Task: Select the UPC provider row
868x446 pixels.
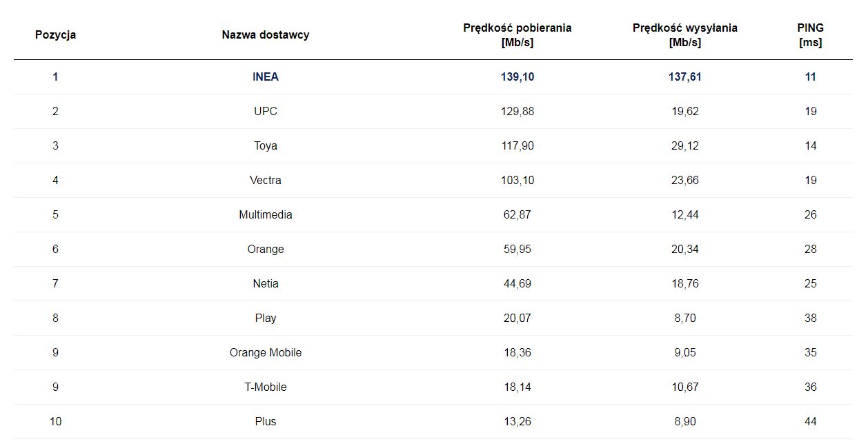Action: click(x=266, y=111)
